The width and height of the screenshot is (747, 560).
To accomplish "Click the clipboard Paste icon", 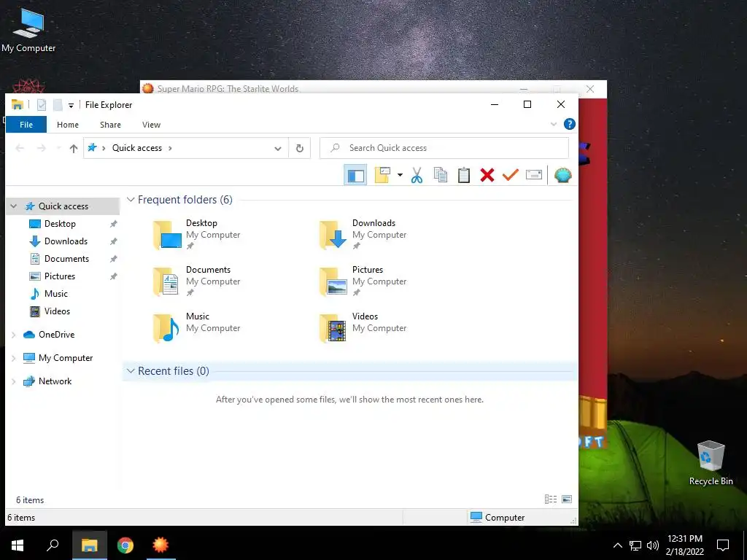I will tap(463, 175).
